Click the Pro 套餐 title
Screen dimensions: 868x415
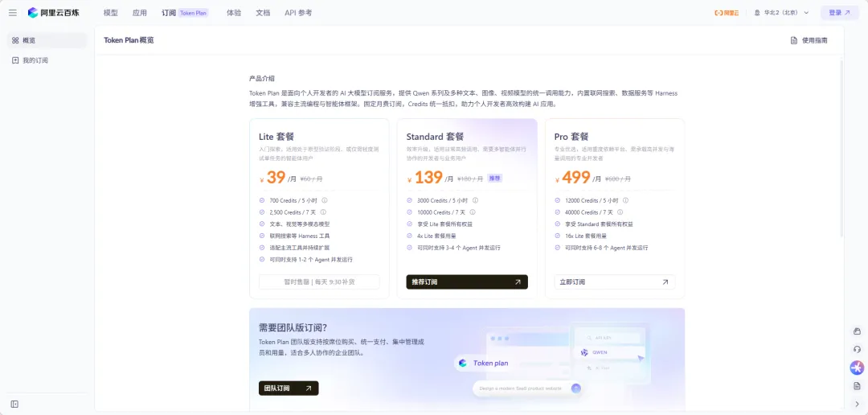[571, 137]
